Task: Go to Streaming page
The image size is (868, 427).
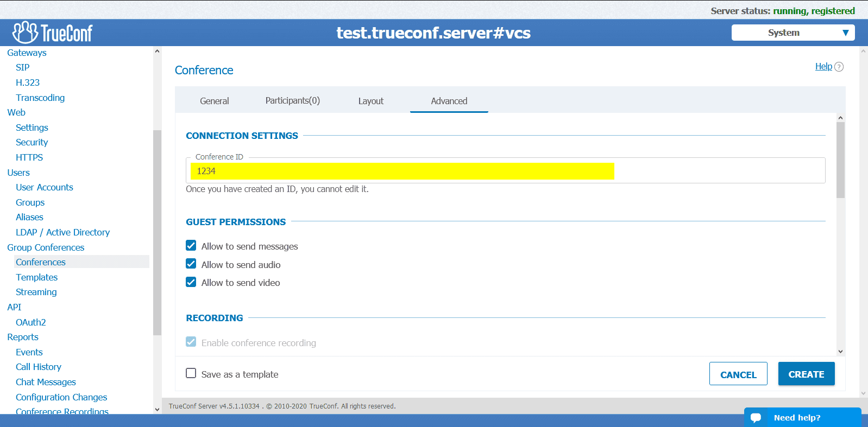Action: coord(36,292)
